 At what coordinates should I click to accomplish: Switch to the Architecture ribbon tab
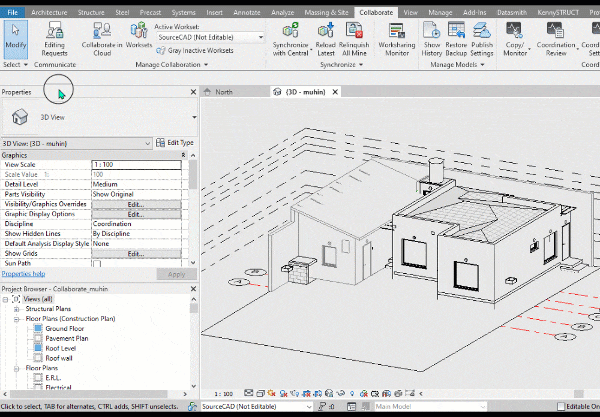click(x=49, y=12)
